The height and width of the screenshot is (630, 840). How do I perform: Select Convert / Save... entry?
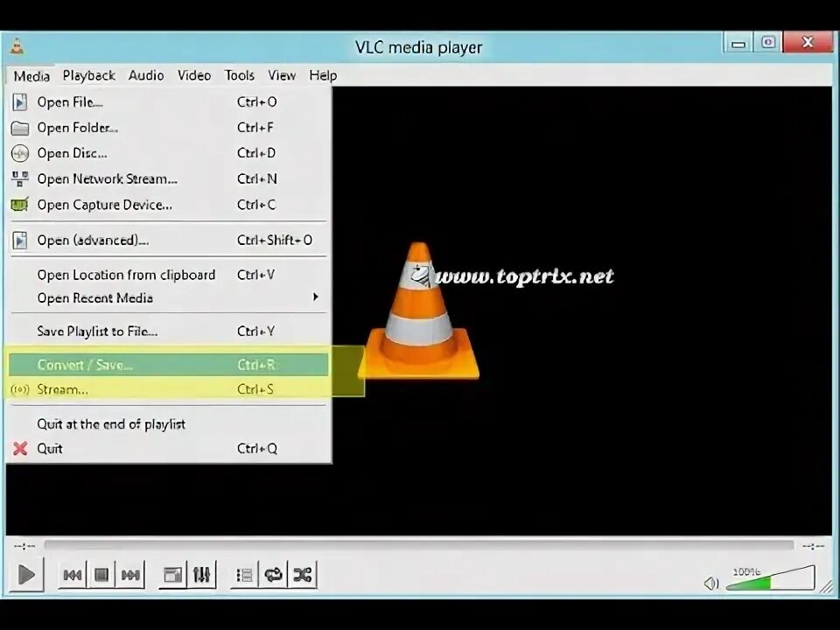[169, 365]
